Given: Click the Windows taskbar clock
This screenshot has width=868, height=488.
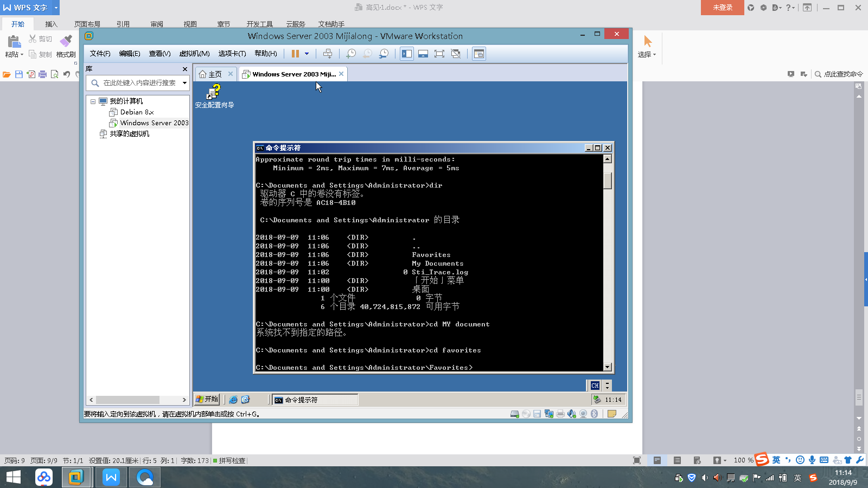Looking at the screenshot, I should pyautogui.click(x=843, y=477).
